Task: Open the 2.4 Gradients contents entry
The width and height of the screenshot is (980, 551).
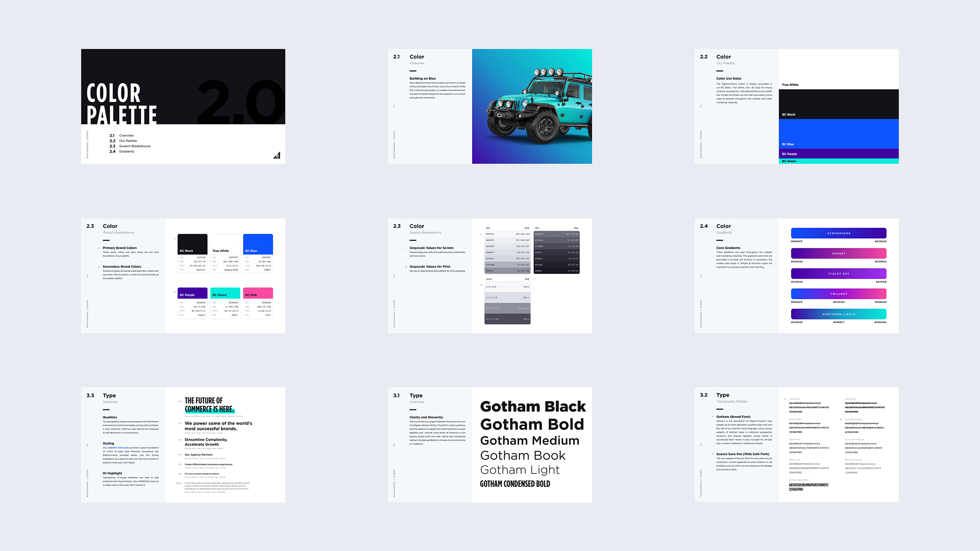Action: [127, 151]
